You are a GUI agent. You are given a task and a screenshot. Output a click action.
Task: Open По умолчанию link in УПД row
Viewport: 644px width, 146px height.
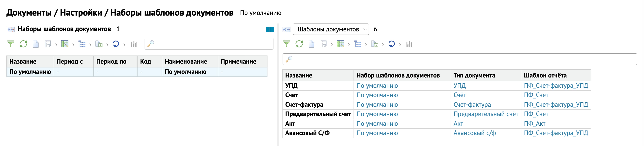pyautogui.click(x=377, y=86)
